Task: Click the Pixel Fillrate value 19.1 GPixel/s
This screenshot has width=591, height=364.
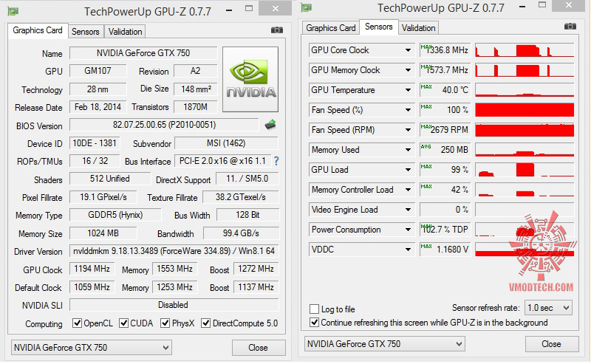Action: click(x=103, y=197)
